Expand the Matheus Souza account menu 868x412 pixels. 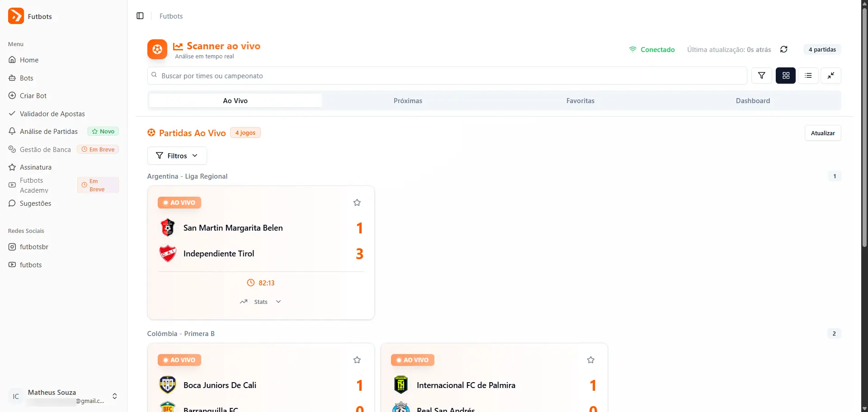pos(63,396)
